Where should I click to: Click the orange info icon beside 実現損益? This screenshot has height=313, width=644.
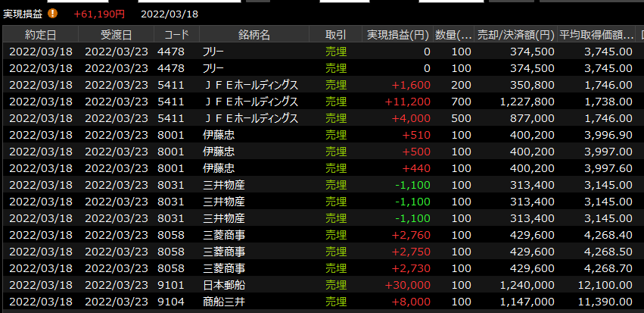tap(52, 13)
